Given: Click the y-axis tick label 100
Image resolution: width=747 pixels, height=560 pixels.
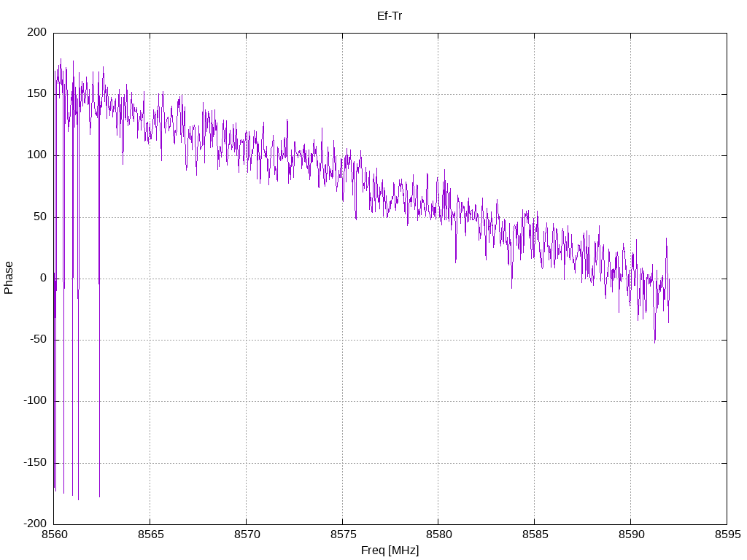Looking at the screenshot, I should click(37, 155).
